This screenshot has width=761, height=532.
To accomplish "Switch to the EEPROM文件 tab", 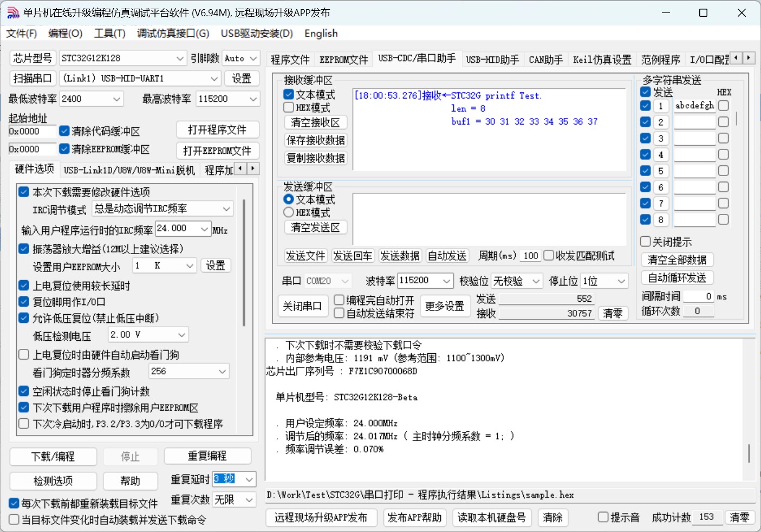I will point(343,60).
